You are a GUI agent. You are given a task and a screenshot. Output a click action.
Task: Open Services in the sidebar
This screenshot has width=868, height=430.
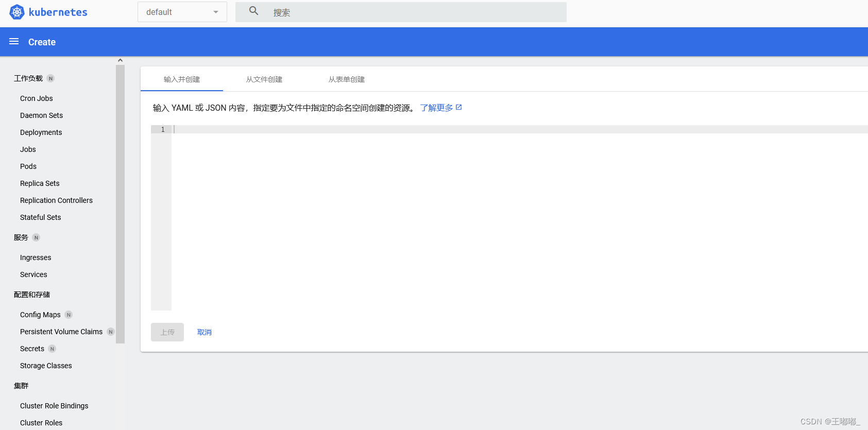tap(33, 274)
